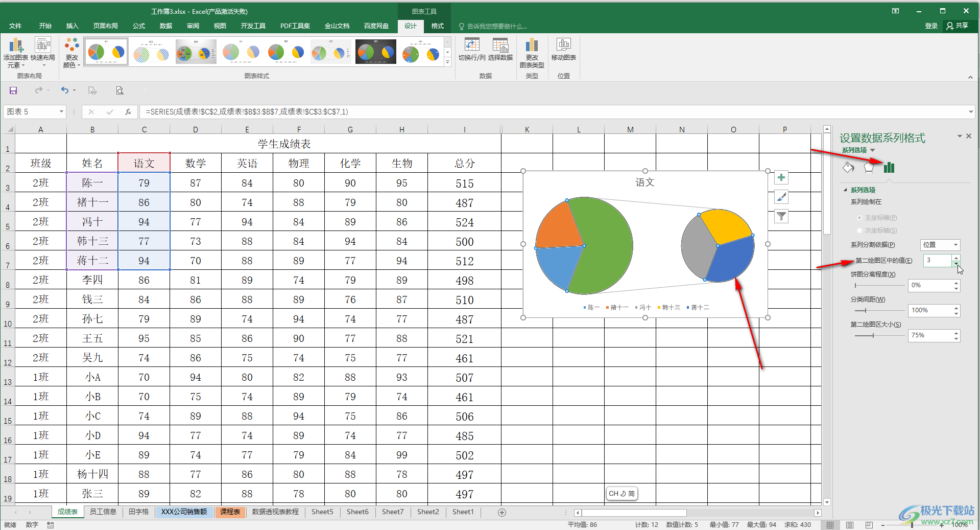980x530 pixels.
Task: Open the Change Colors palette
Action: tap(72, 53)
